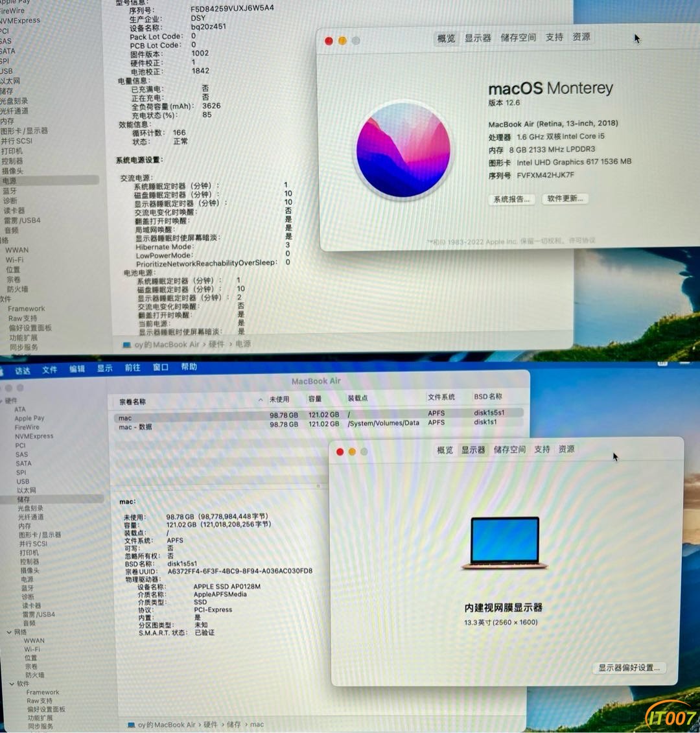Select 储存空间 tab in the Retina display window
700x733 pixels.
[x=509, y=450]
